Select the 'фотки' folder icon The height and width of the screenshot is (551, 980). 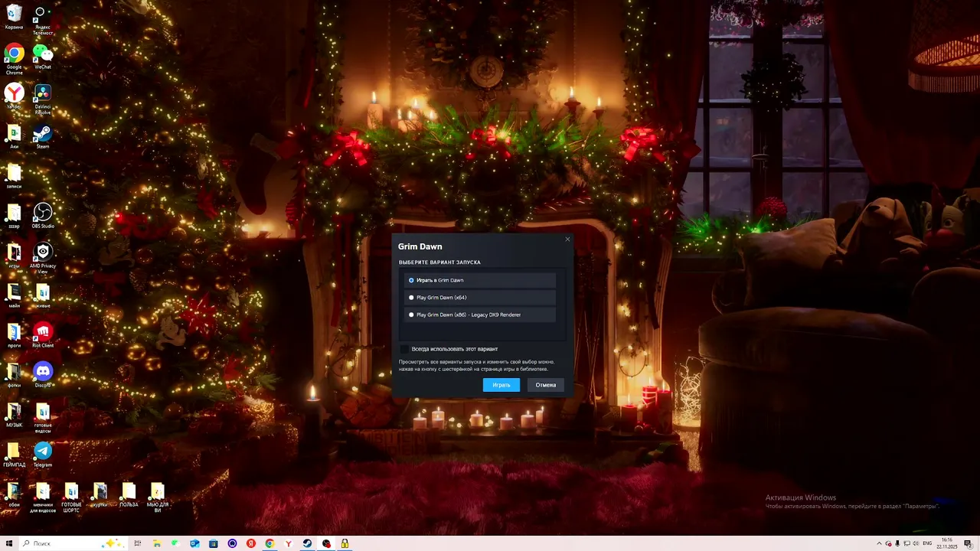coord(14,375)
